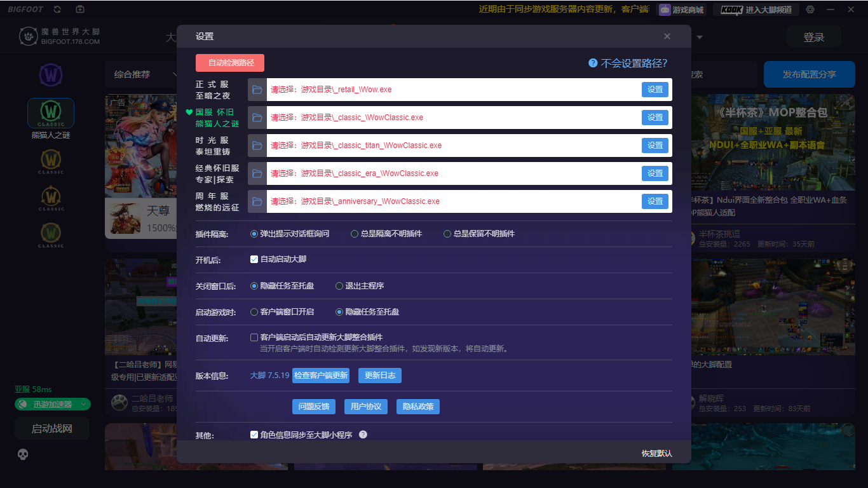Uncheck 自动启动大脚 under 开机后
This screenshot has width=868, height=488.
254,259
